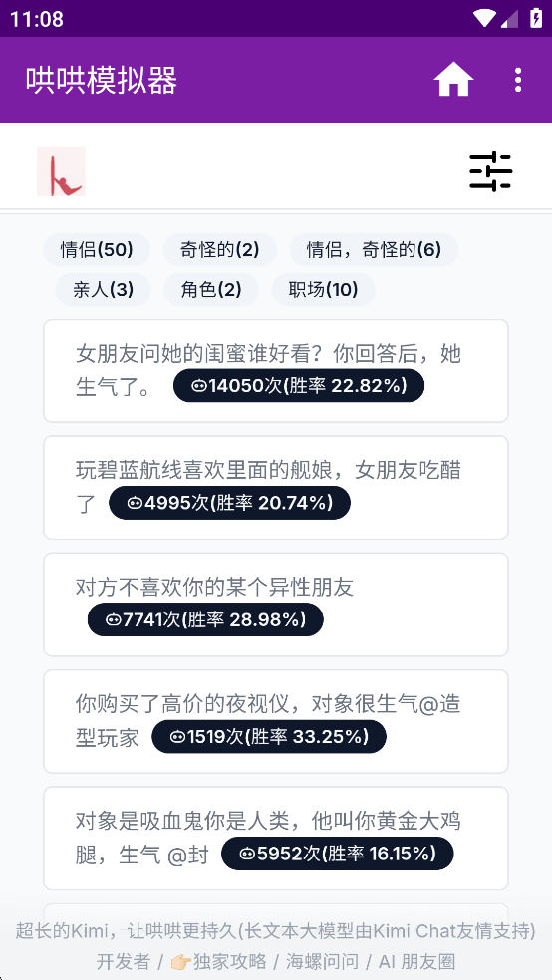The image size is (552, 980).
Task: Choose the 角色(2) tag
Action: pos(211,290)
